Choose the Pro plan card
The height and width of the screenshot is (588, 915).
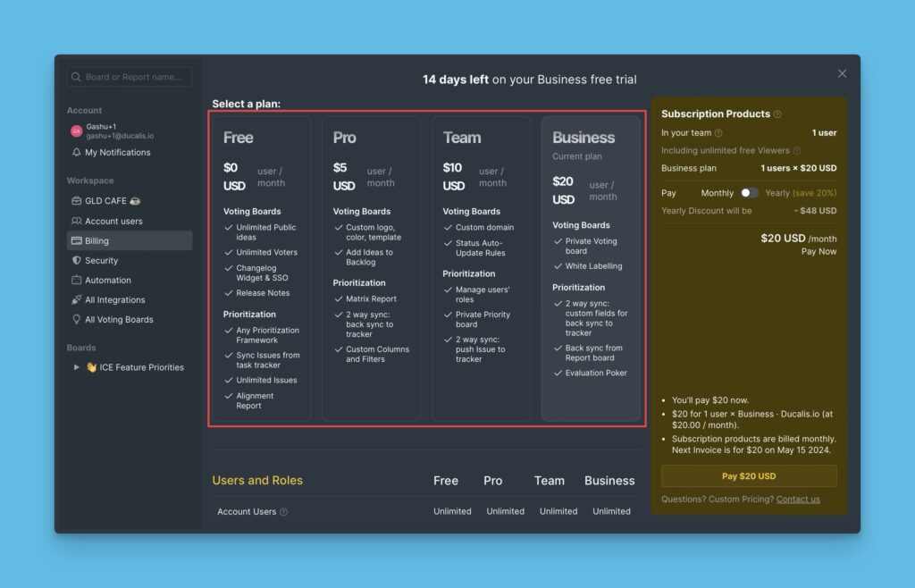371,268
